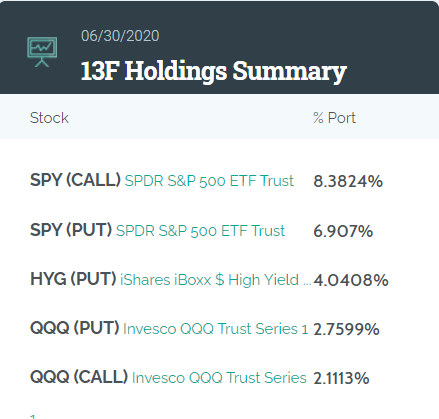Click the 8.3824% portfolio value
439x419 pixels.
(x=348, y=181)
